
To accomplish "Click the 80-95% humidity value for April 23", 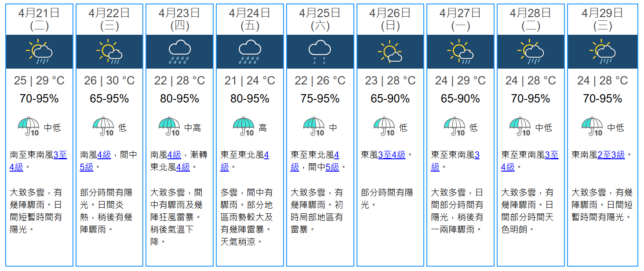I will coord(179,99).
